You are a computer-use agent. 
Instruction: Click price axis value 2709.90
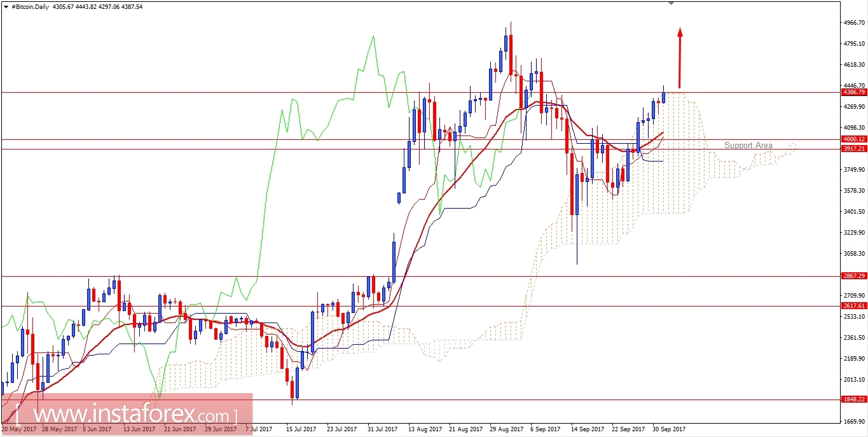[854, 296]
